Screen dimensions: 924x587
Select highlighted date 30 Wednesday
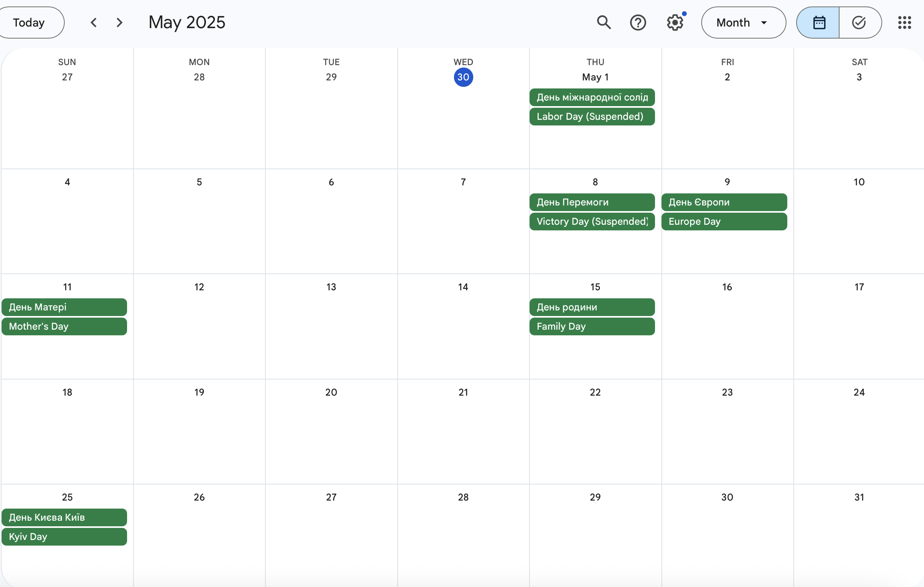pos(463,77)
